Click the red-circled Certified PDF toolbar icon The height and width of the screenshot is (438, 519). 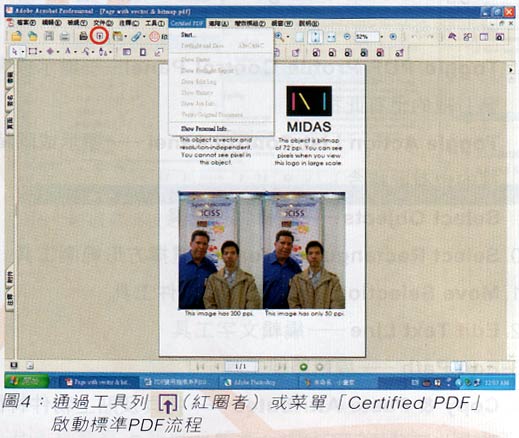(99, 36)
